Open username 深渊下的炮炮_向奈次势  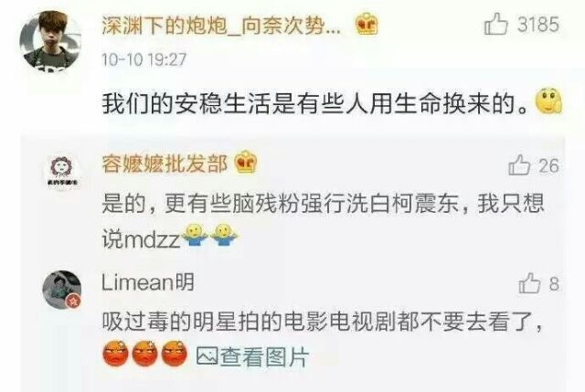click(221, 26)
